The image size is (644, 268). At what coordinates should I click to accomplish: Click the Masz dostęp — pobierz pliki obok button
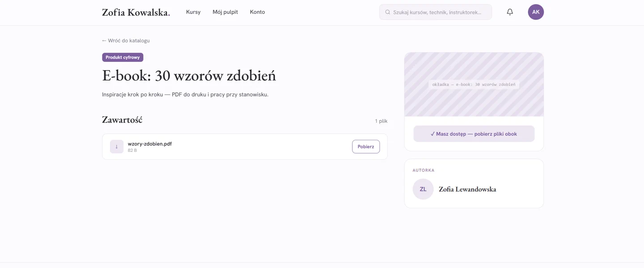pos(474,134)
